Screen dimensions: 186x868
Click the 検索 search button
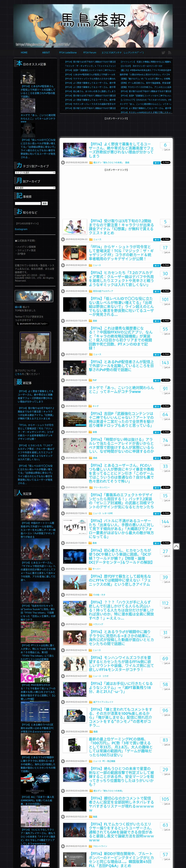(45, 204)
